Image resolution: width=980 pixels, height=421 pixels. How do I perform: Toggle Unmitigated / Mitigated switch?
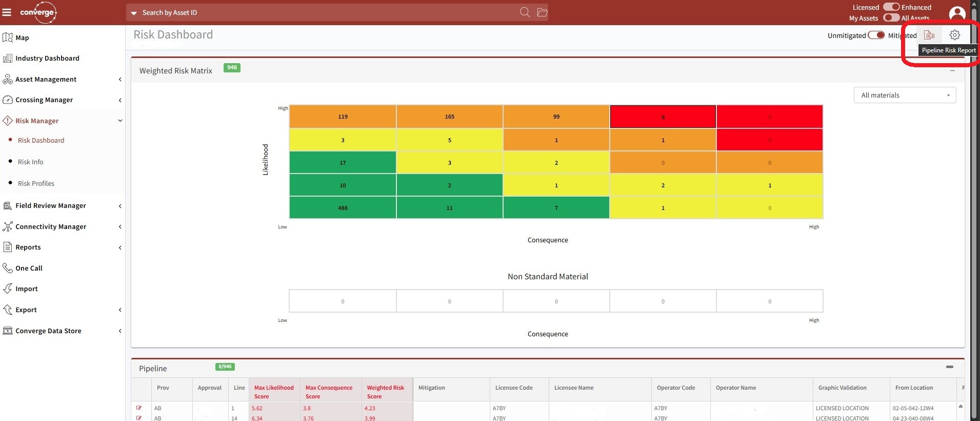[876, 35]
